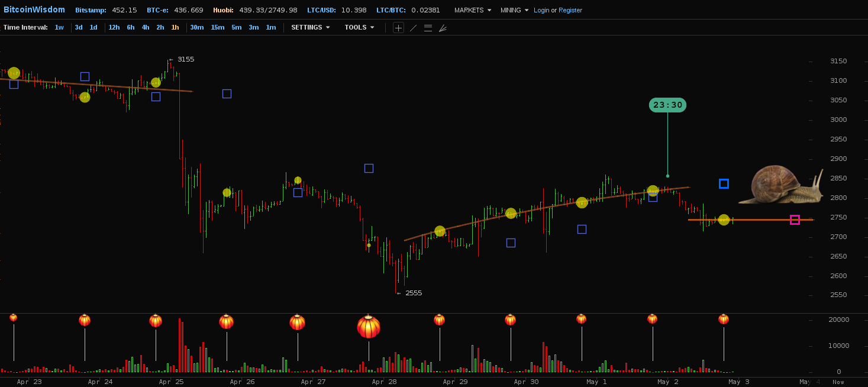Screen dimensions: 868x387
Task: Click the Login link
Action: tap(541, 10)
